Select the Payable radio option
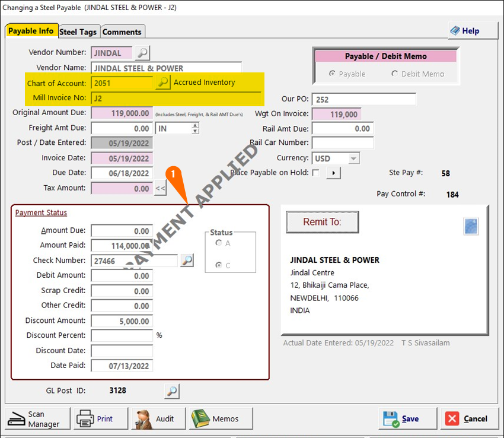Image resolution: width=504 pixels, height=438 pixels. [x=347, y=74]
